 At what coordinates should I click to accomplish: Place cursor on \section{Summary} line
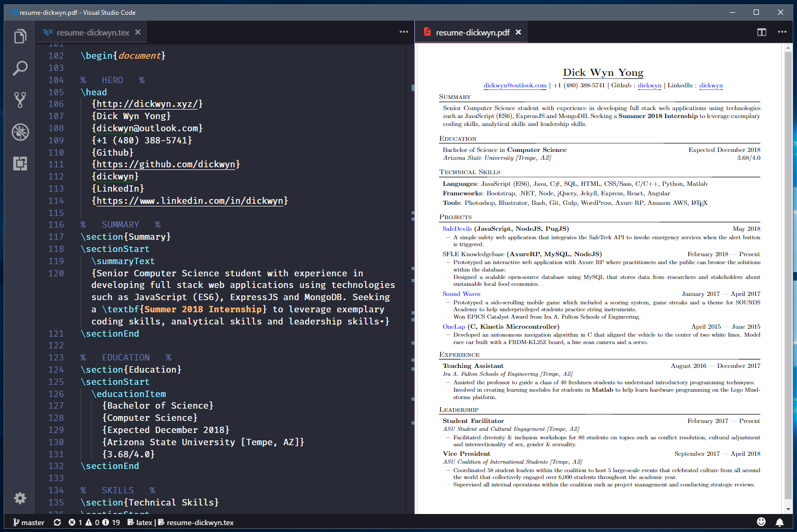[x=125, y=237]
